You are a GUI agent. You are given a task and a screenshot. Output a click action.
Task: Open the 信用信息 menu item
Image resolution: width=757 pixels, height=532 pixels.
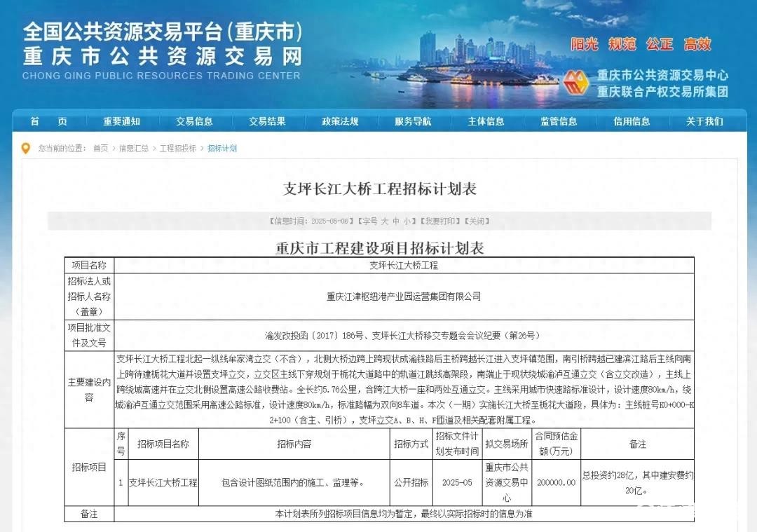pos(632,121)
